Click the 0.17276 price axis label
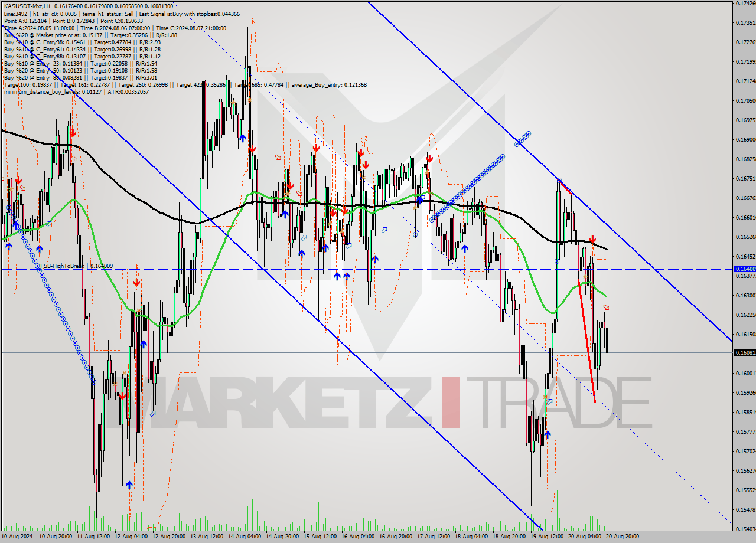Viewport: 756px width, 543px height. pos(745,42)
